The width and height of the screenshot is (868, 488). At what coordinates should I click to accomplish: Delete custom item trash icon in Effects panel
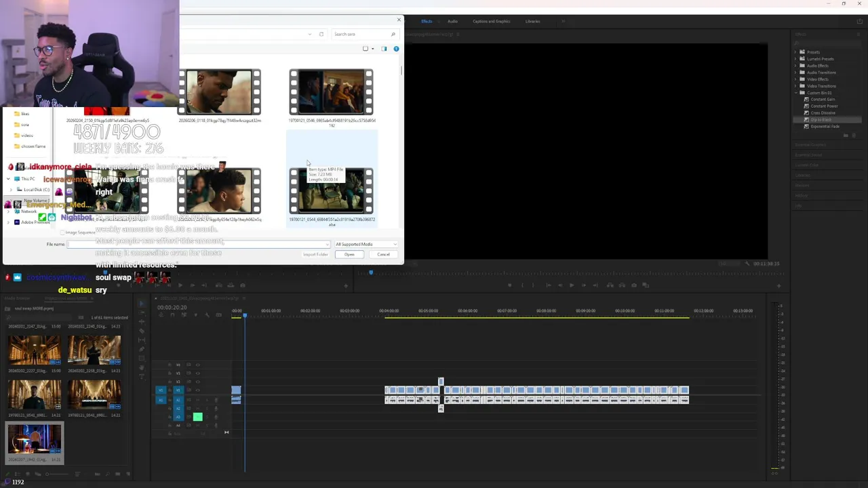click(853, 136)
